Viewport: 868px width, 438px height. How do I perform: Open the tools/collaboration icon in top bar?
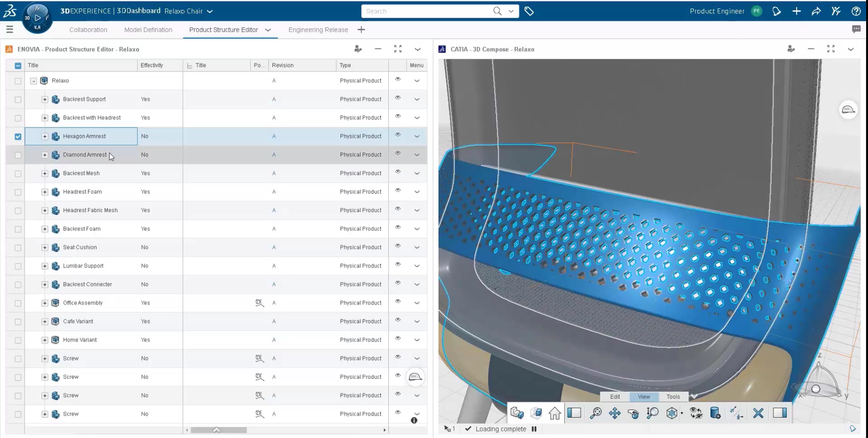pyautogui.click(x=836, y=11)
